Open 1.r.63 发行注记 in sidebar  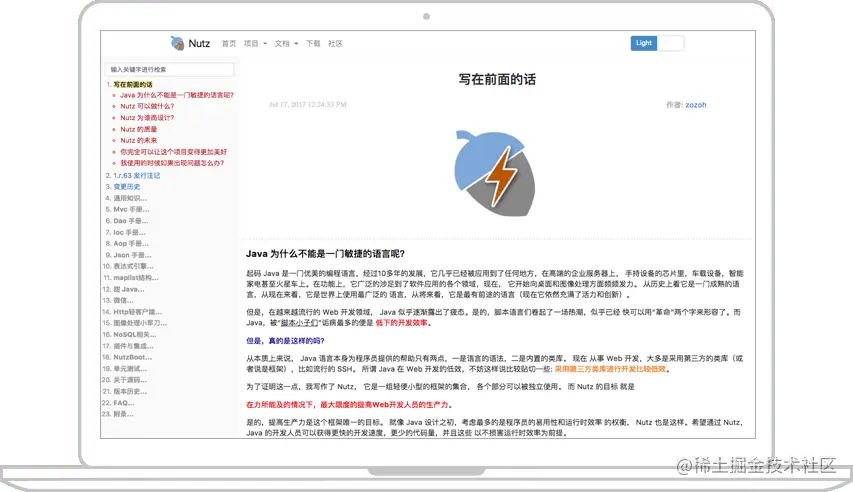pyautogui.click(x=137, y=175)
